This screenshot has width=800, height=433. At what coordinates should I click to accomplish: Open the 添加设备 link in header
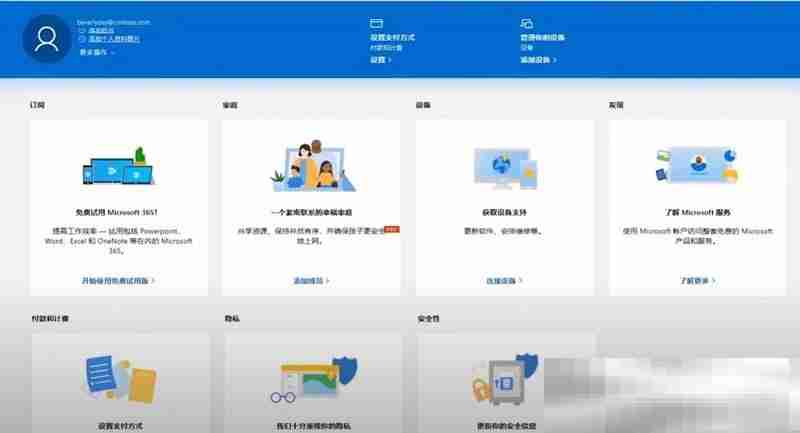tap(538, 60)
